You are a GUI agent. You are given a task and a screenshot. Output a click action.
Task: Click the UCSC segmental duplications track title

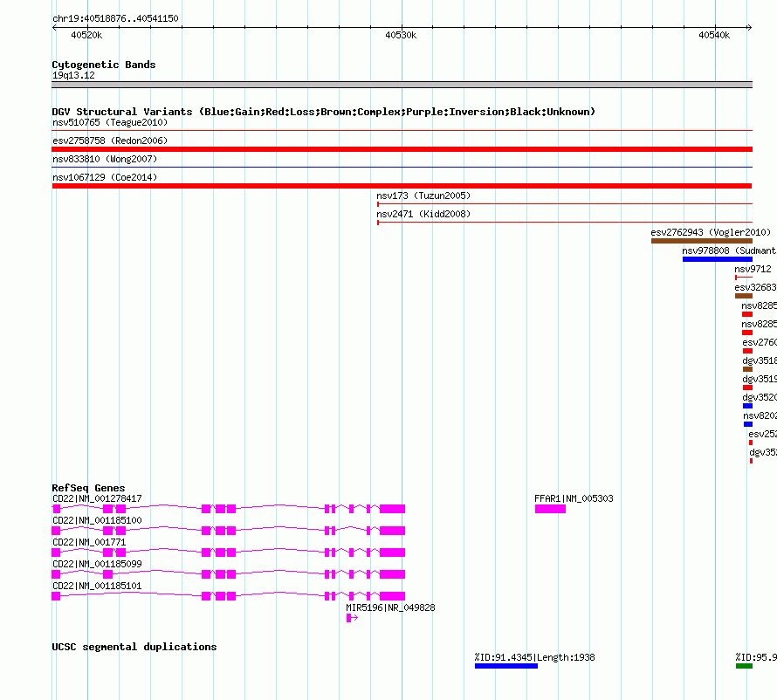click(134, 647)
